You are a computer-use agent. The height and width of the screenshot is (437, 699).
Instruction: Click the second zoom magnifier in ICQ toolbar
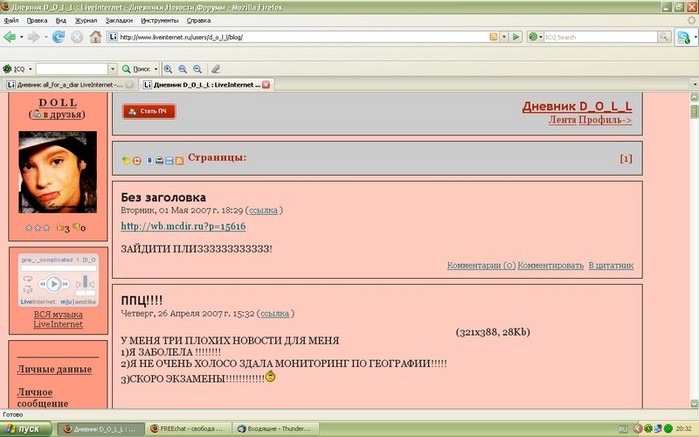(x=182, y=69)
